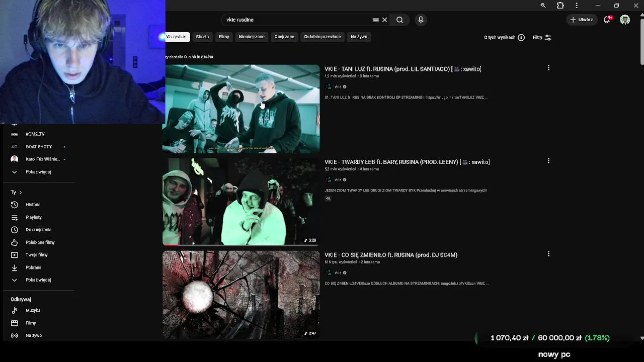Select the Filmy filter chip
Image resolution: width=644 pixels, height=362 pixels.
pyautogui.click(x=224, y=37)
